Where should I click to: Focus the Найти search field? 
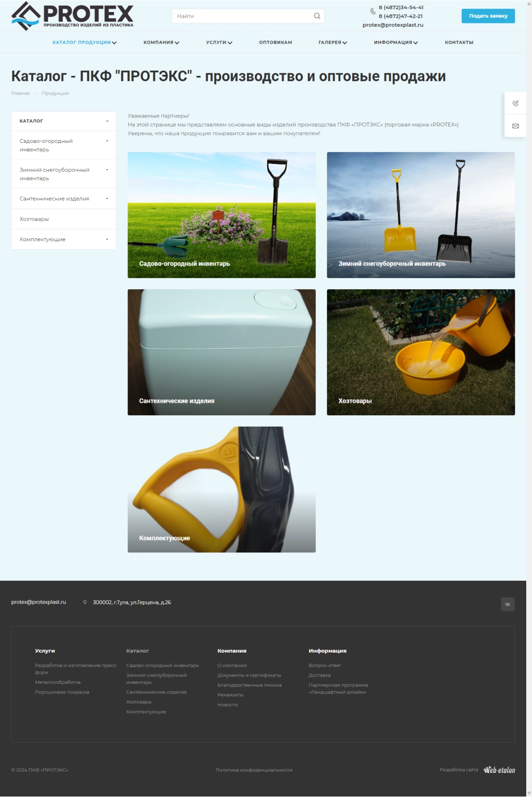pyautogui.click(x=243, y=16)
